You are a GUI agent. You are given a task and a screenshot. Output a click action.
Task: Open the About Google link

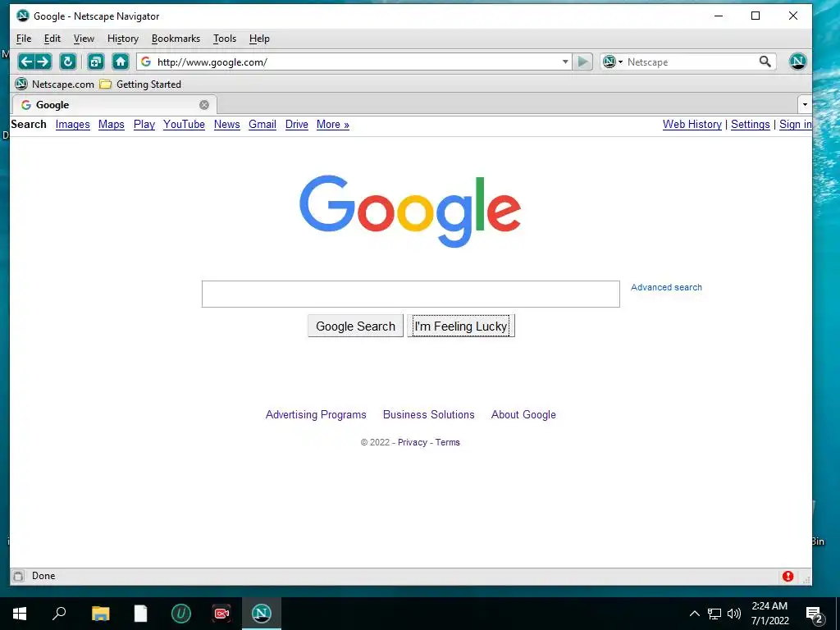point(523,414)
